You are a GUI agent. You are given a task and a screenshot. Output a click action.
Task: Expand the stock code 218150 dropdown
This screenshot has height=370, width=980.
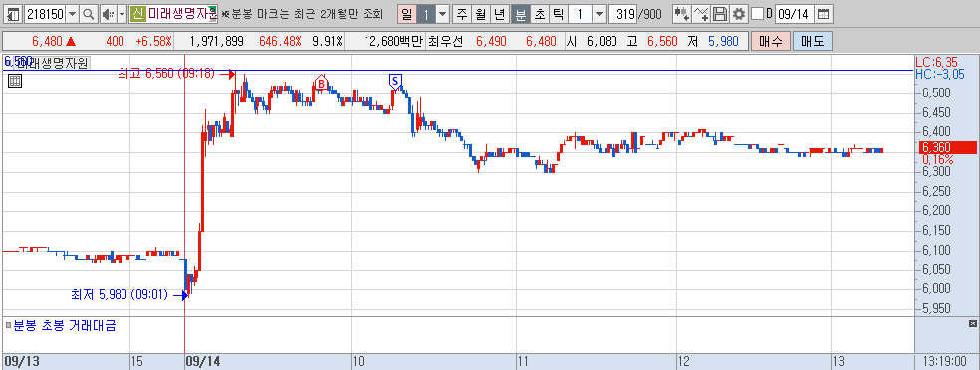[73, 13]
